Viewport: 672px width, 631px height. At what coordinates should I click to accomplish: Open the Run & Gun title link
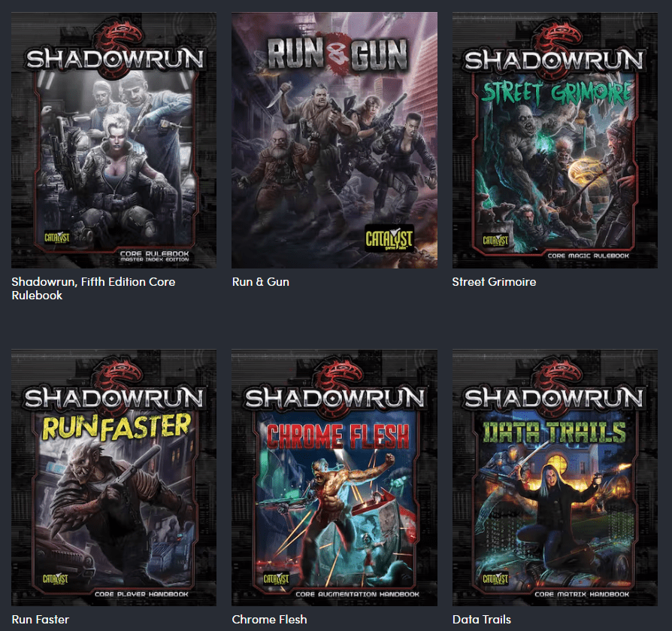(260, 282)
